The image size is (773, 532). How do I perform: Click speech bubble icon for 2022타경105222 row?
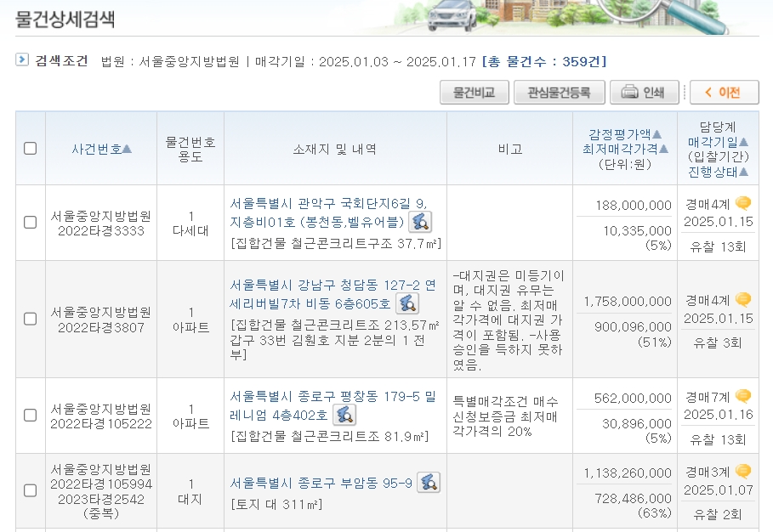pos(743,396)
